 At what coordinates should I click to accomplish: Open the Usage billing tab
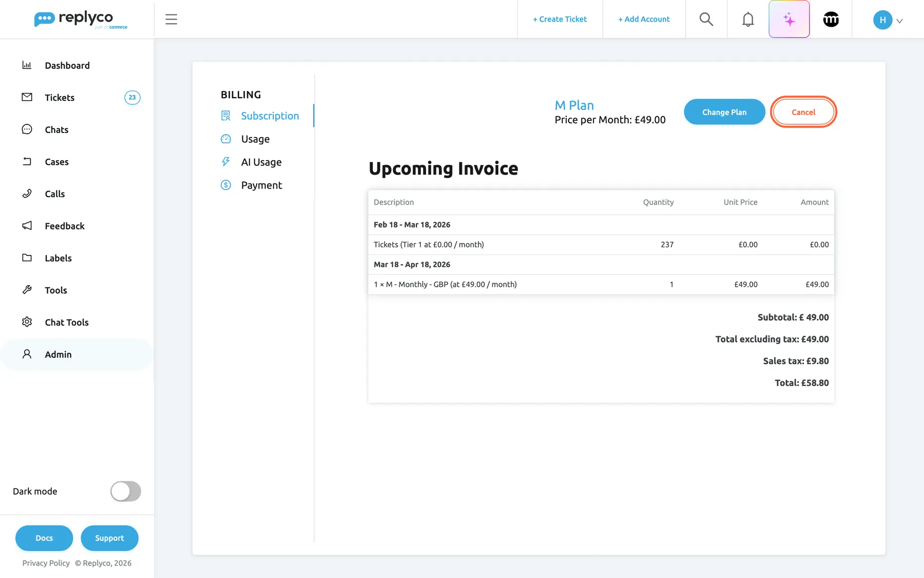255,139
